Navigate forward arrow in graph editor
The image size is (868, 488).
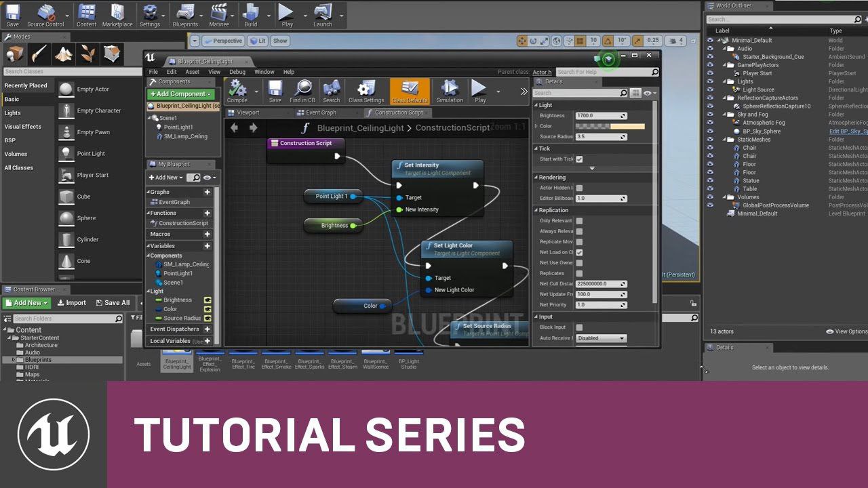[253, 127]
